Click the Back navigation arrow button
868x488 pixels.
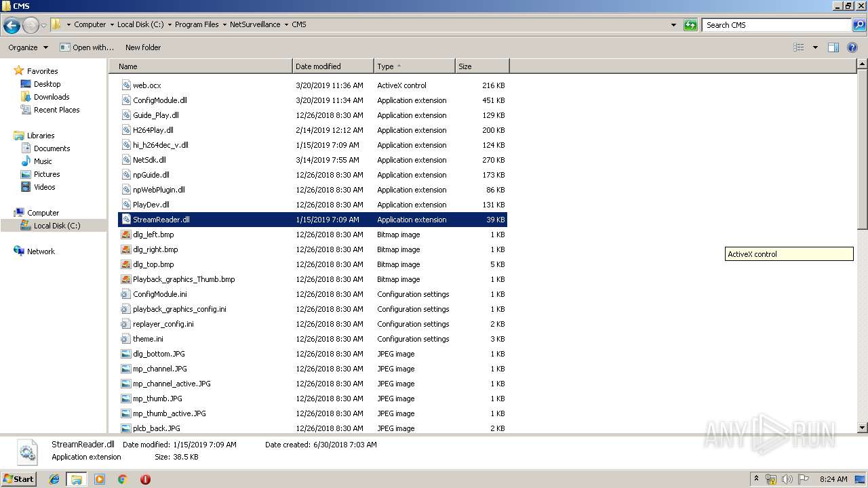[x=12, y=25]
